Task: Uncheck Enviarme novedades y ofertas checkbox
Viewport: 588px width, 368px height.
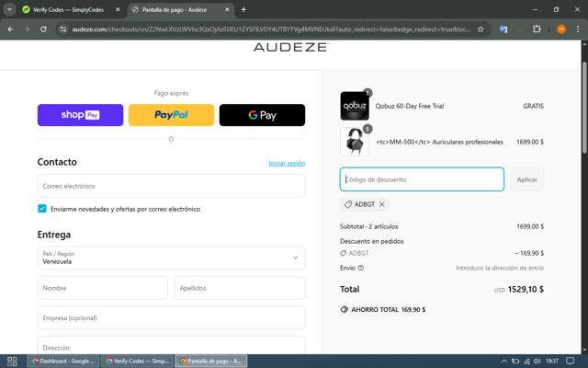Action: pyautogui.click(x=42, y=209)
